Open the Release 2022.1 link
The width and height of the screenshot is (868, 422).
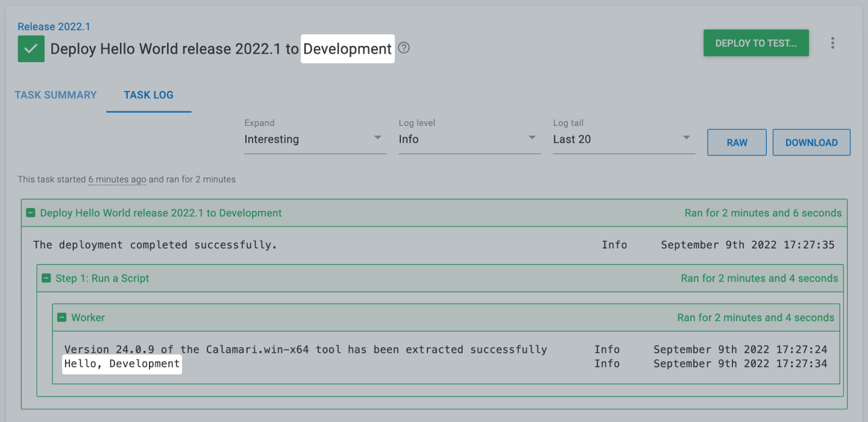coord(53,27)
